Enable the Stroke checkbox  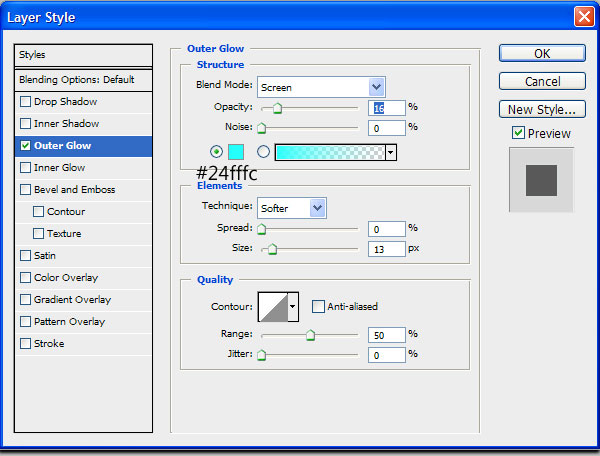point(26,344)
